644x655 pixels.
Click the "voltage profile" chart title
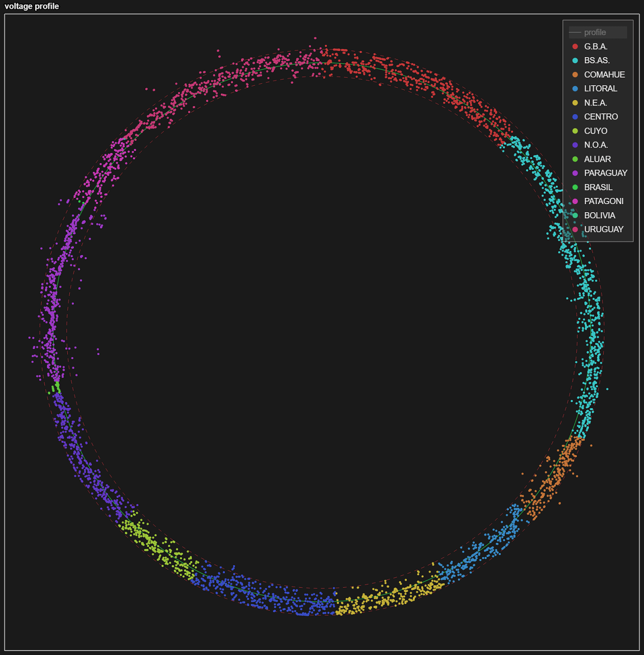pos(32,6)
